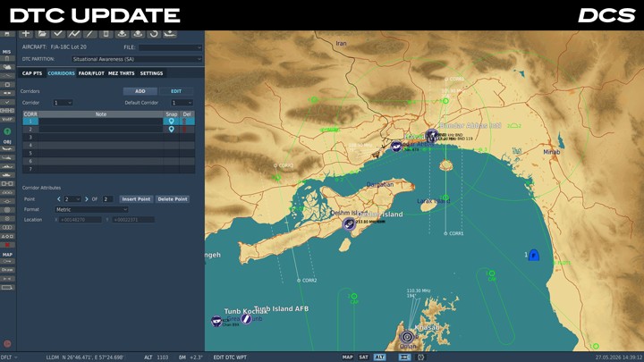Image resolution: width=644 pixels, height=362 pixels.
Task: Select corridor row 3 in table
Action: (108, 137)
